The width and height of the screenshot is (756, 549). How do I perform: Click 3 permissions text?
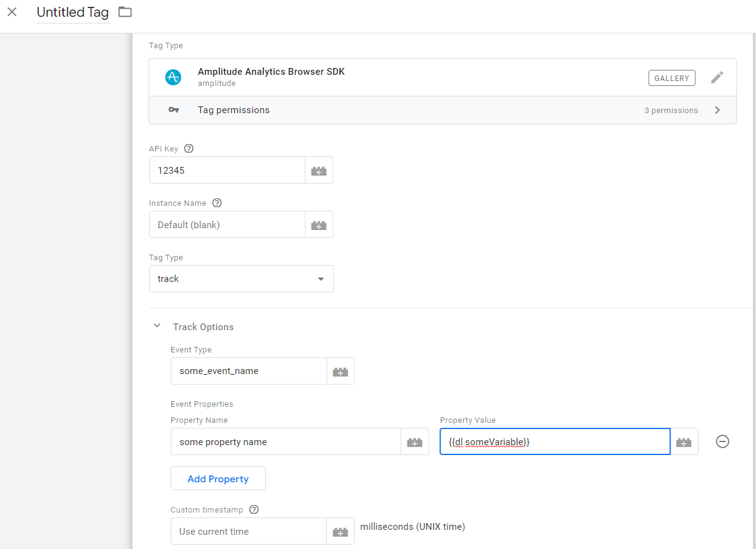point(671,111)
